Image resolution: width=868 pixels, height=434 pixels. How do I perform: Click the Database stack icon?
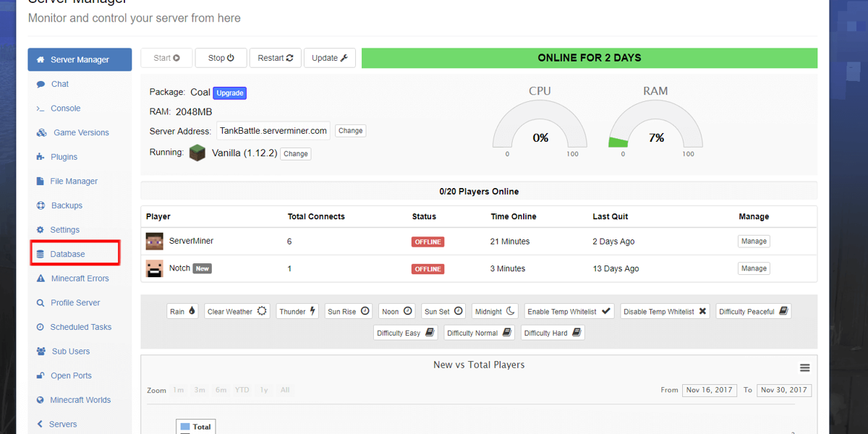pos(41,255)
